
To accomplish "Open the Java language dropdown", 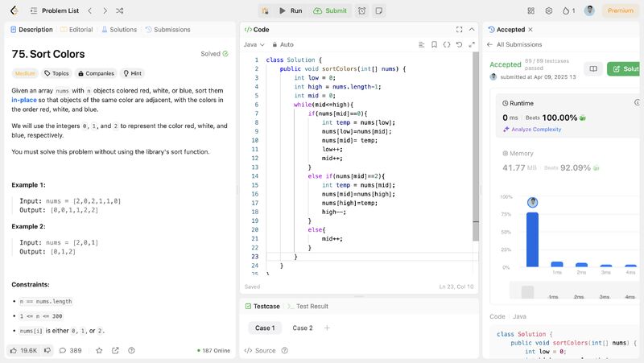I will pos(254,44).
